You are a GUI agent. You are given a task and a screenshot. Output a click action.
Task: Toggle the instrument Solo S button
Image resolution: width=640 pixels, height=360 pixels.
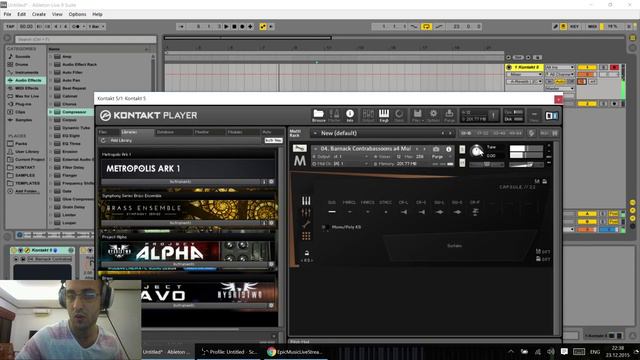(462, 149)
